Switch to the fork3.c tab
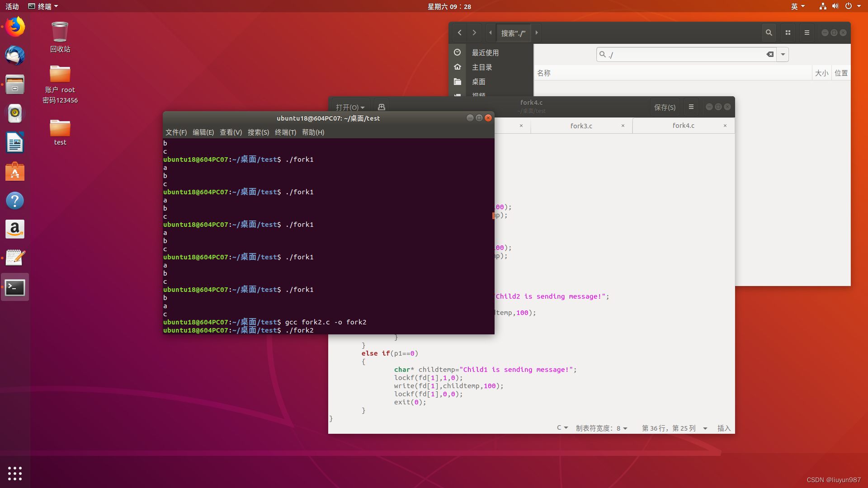 coord(581,126)
